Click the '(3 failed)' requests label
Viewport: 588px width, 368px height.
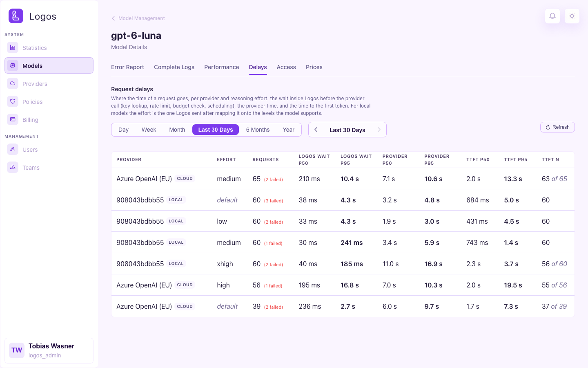274,201
